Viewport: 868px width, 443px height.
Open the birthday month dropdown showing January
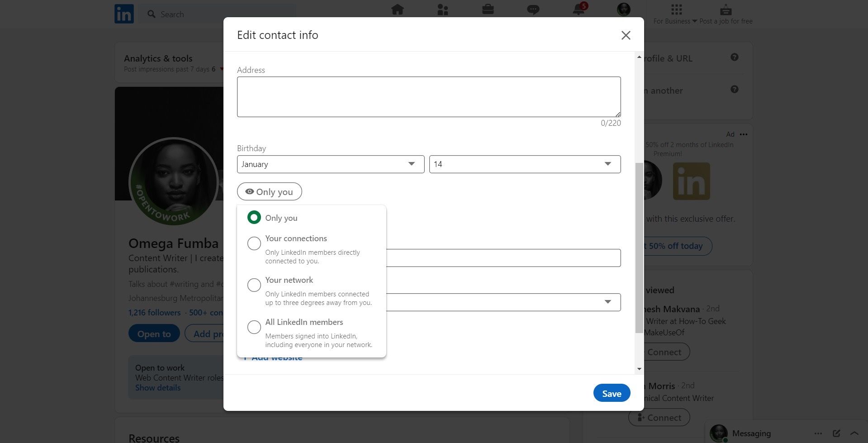click(330, 164)
